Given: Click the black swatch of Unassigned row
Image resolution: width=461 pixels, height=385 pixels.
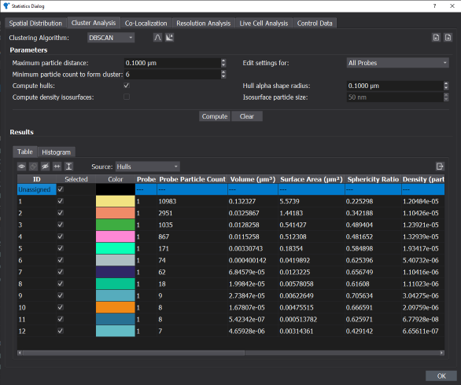Looking at the screenshot, I should (x=115, y=189).
